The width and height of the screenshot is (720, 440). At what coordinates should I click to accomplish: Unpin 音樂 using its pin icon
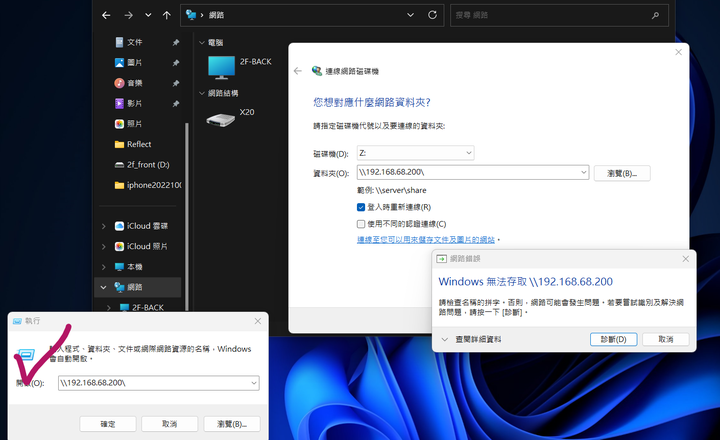tap(175, 83)
